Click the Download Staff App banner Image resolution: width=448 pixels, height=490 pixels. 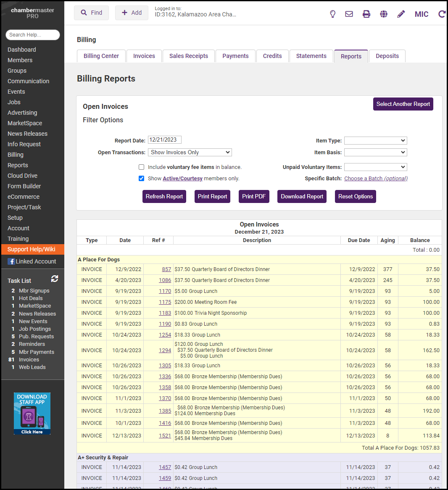32,414
